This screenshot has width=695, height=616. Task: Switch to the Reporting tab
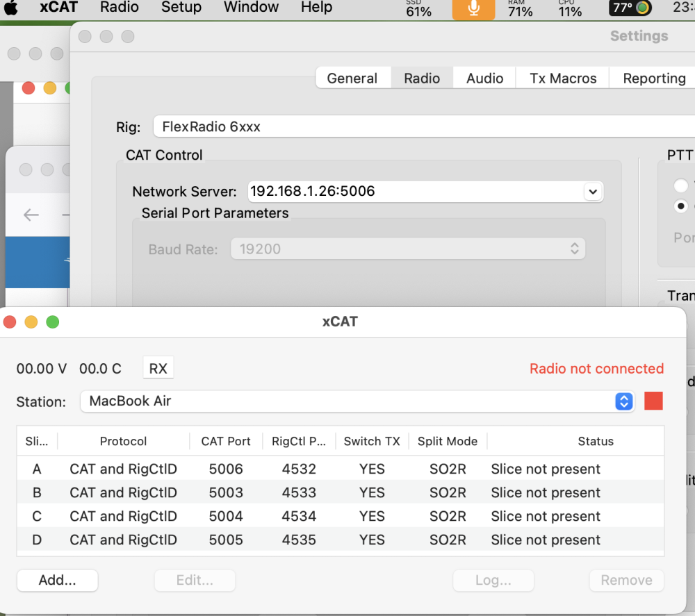(x=654, y=78)
